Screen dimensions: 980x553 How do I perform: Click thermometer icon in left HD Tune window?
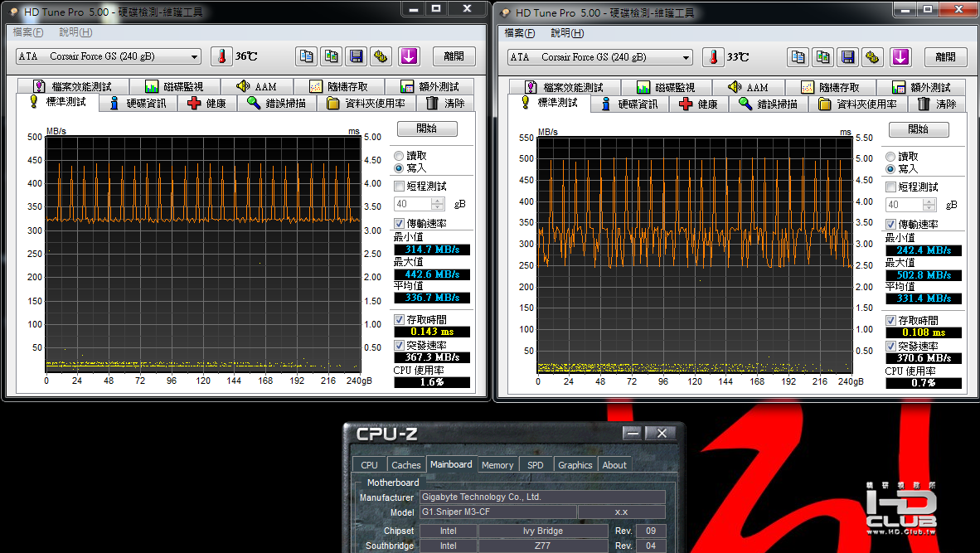221,56
